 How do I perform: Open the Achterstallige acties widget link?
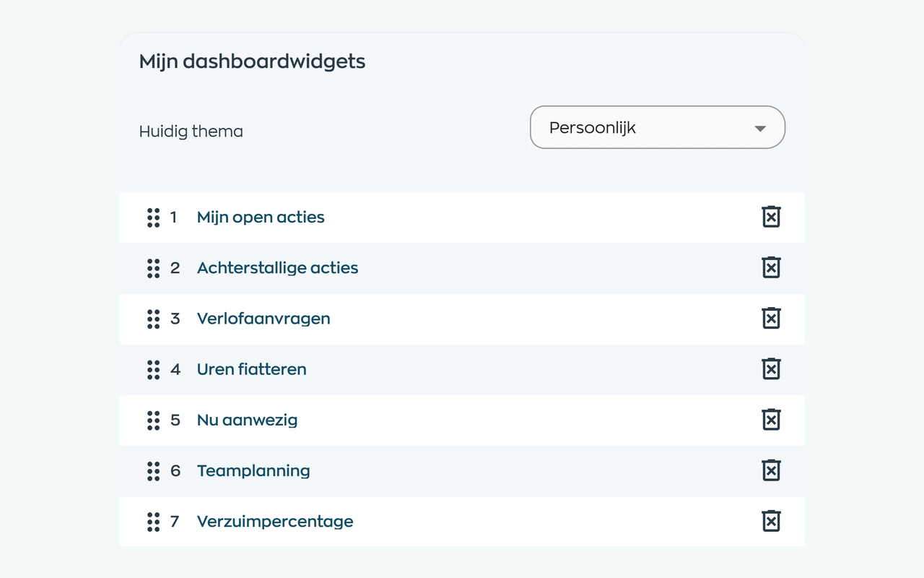coord(277,267)
